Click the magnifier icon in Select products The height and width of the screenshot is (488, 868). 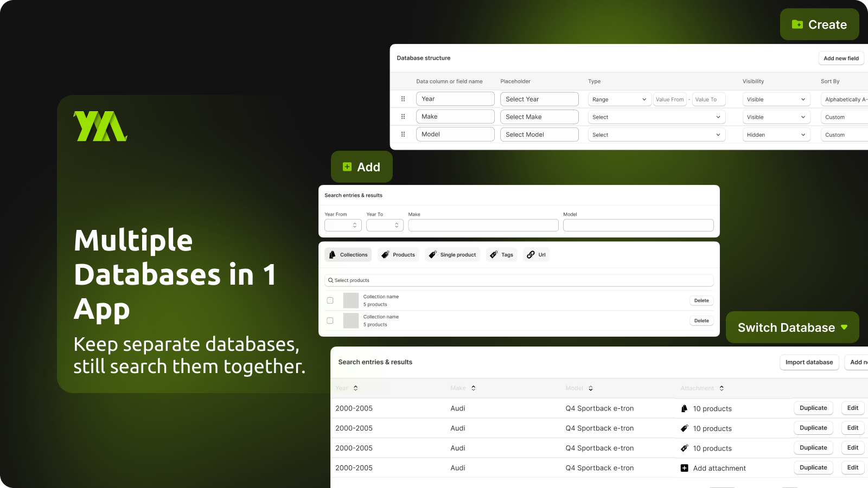point(330,280)
